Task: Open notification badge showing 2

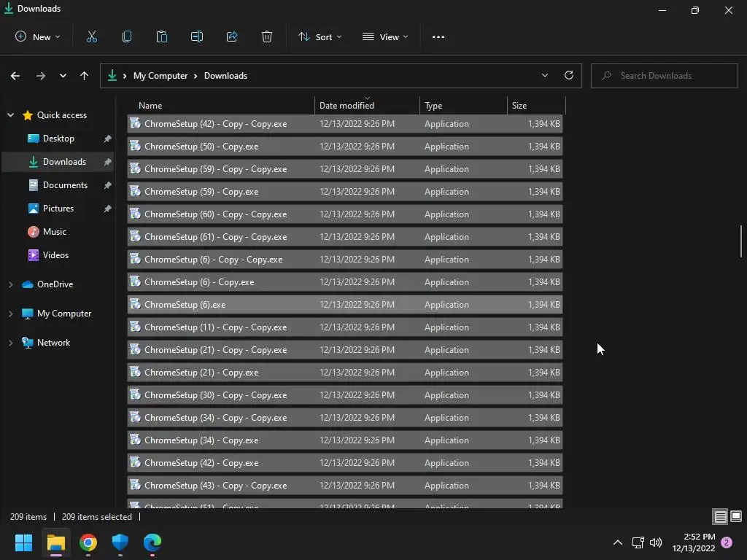Action: click(x=727, y=542)
